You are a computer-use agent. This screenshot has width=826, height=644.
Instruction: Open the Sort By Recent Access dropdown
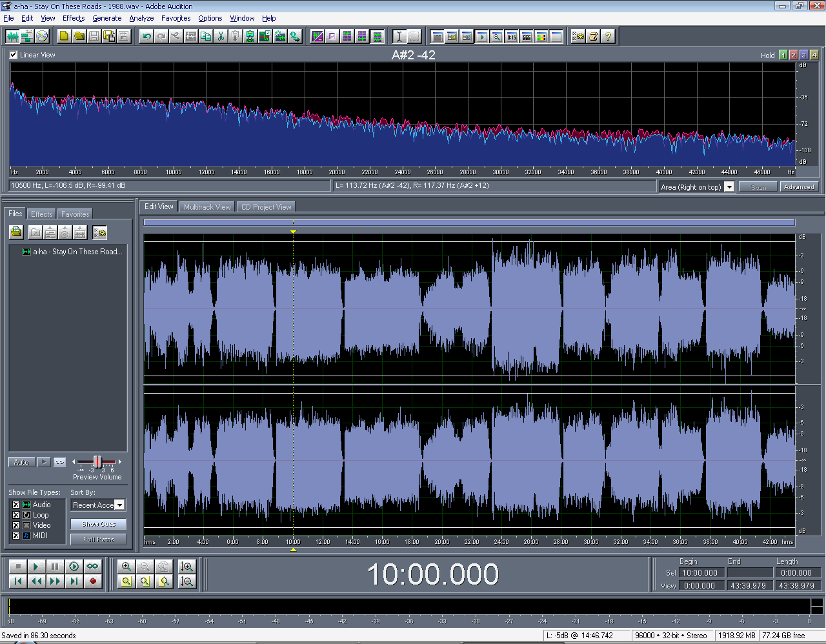coord(119,505)
